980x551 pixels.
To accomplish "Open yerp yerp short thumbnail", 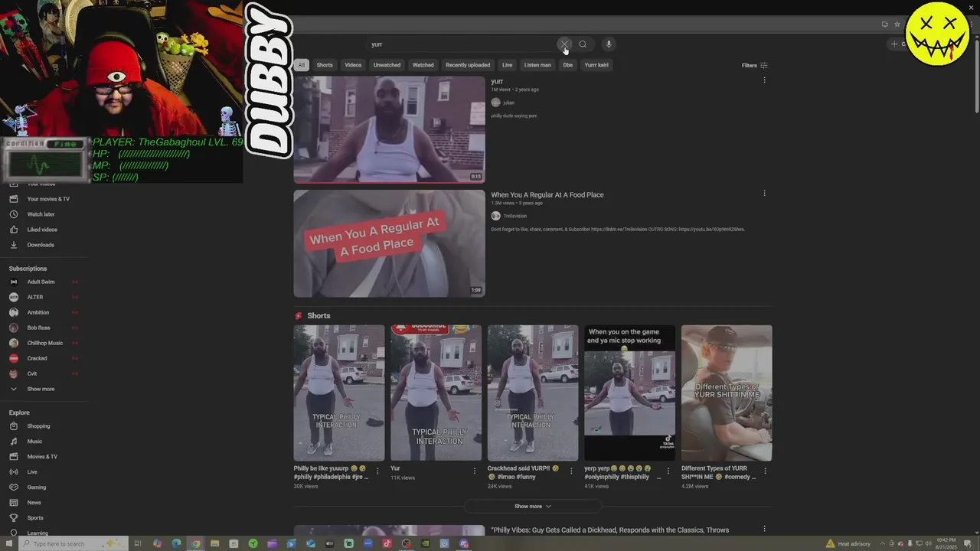I will pyautogui.click(x=629, y=393).
